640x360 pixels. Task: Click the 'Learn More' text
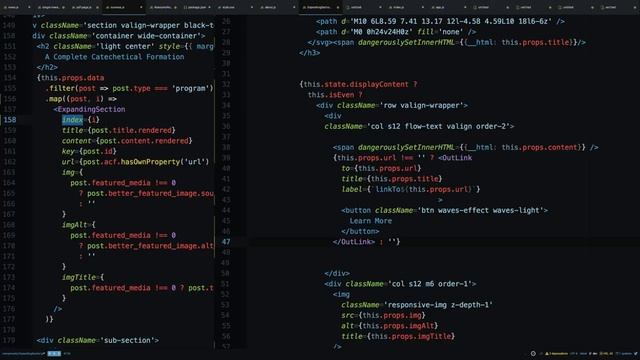371,221
